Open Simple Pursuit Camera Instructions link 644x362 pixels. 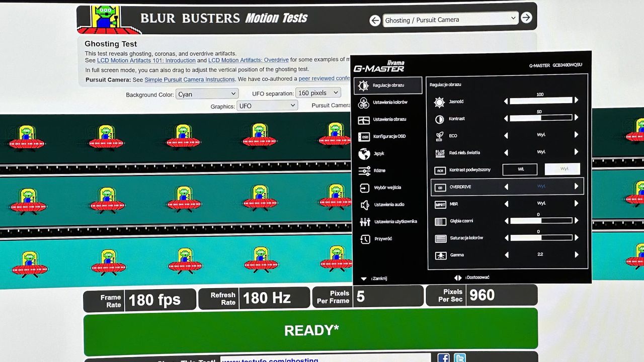click(190, 79)
